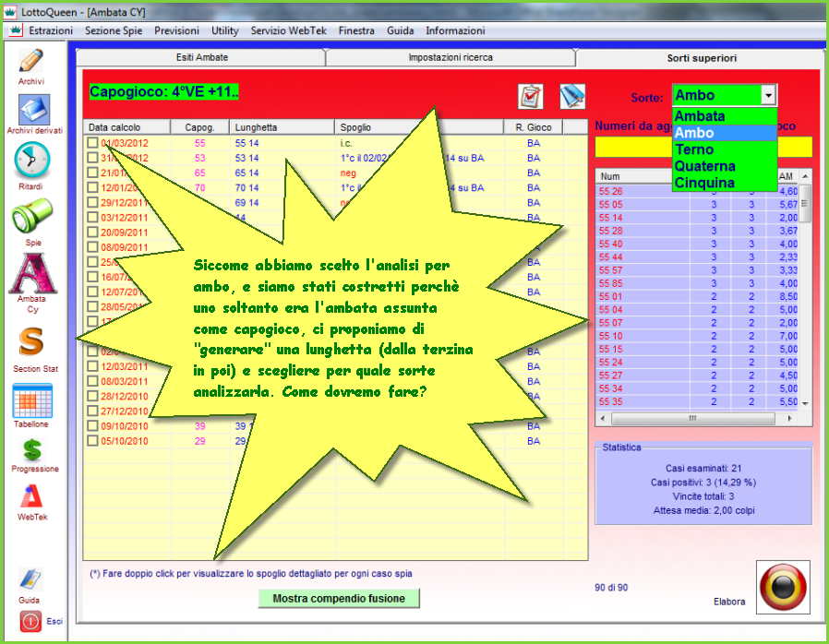Select the row 55 85
Image resolution: width=829 pixels, height=644 pixels.
[x=697, y=283]
